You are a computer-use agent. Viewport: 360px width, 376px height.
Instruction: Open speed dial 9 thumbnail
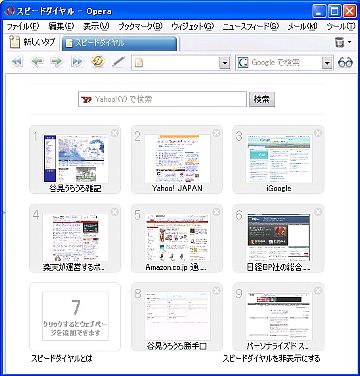279,316
